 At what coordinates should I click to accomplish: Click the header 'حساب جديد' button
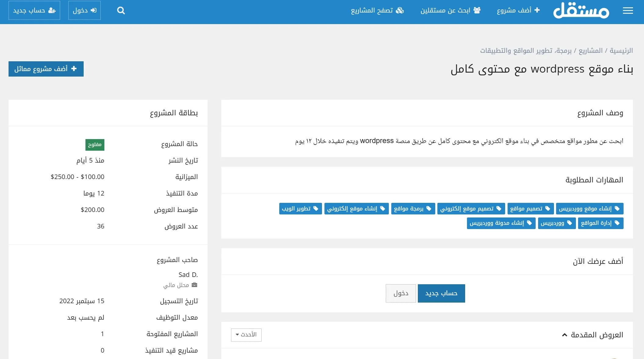(x=34, y=10)
